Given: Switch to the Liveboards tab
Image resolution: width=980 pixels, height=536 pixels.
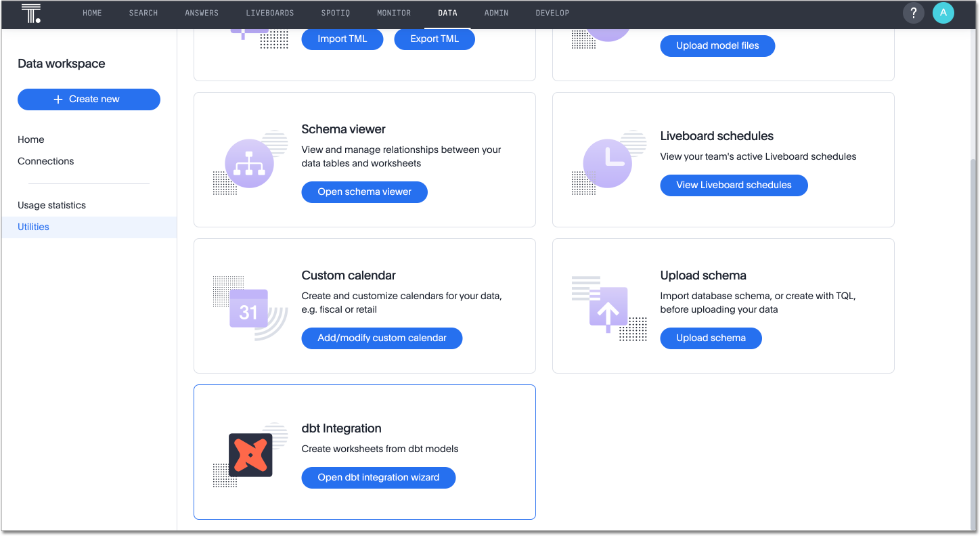Looking at the screenshot, I should [269, 14].
